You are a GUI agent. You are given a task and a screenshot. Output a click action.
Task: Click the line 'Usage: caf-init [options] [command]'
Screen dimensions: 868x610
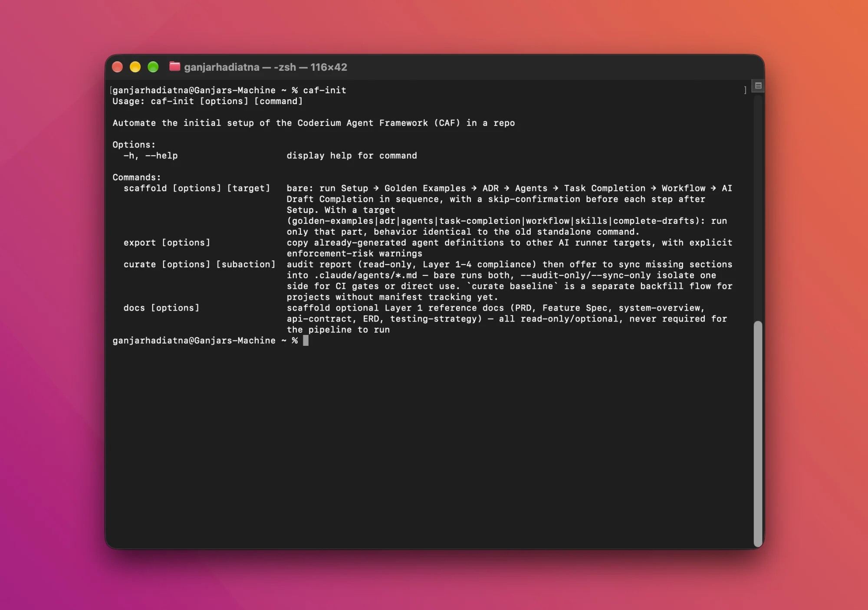point(207,101)
